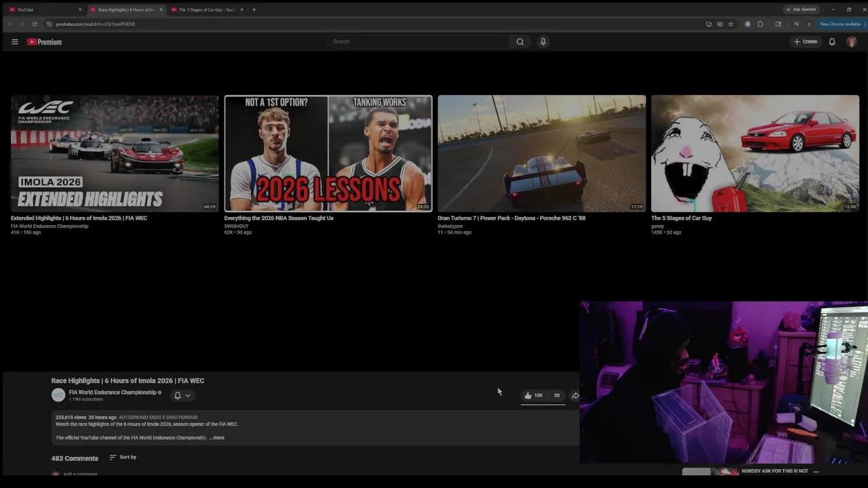This screenshot has width=868, height=488.
Task: Open the media control icon in toolbar
Action: pos(797,24)
